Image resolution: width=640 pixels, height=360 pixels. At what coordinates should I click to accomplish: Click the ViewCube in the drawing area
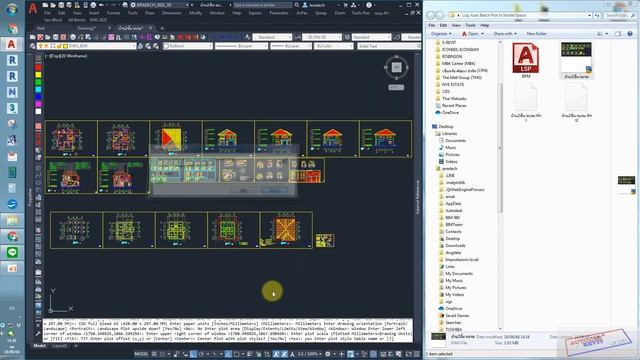pyautogui.click(x=396, y=67)
